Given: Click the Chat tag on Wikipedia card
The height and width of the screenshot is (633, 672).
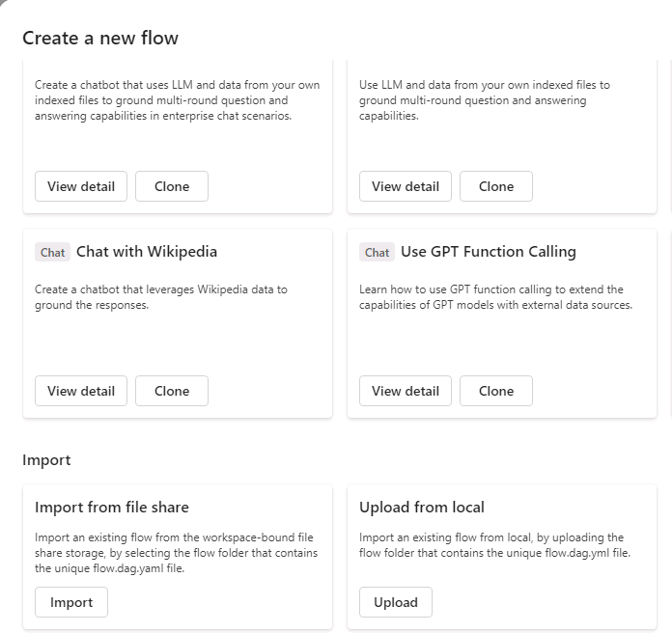Looking at the screenshot, I should tap(52, 252).
